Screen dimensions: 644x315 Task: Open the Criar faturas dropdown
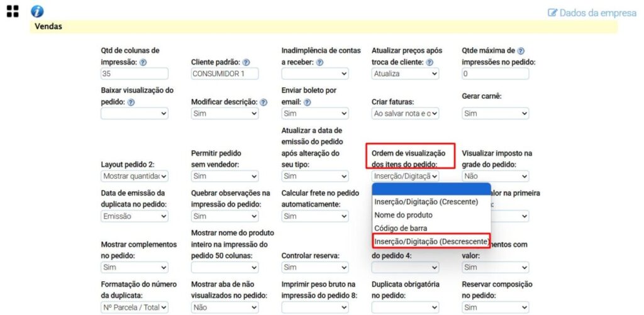(x=406, y=113)
